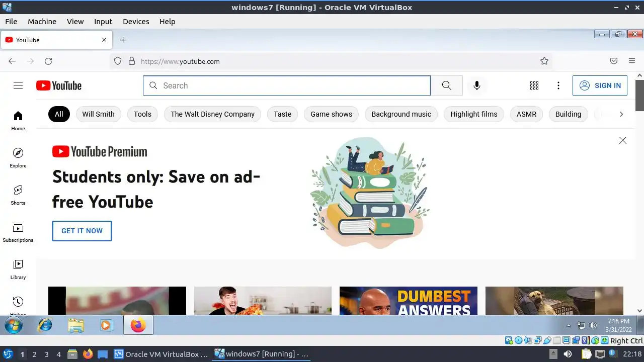The width and height of the screenshot is (644, 362).
Task: Click the host panel clipboard icon
Action: [x=587, y=354]
